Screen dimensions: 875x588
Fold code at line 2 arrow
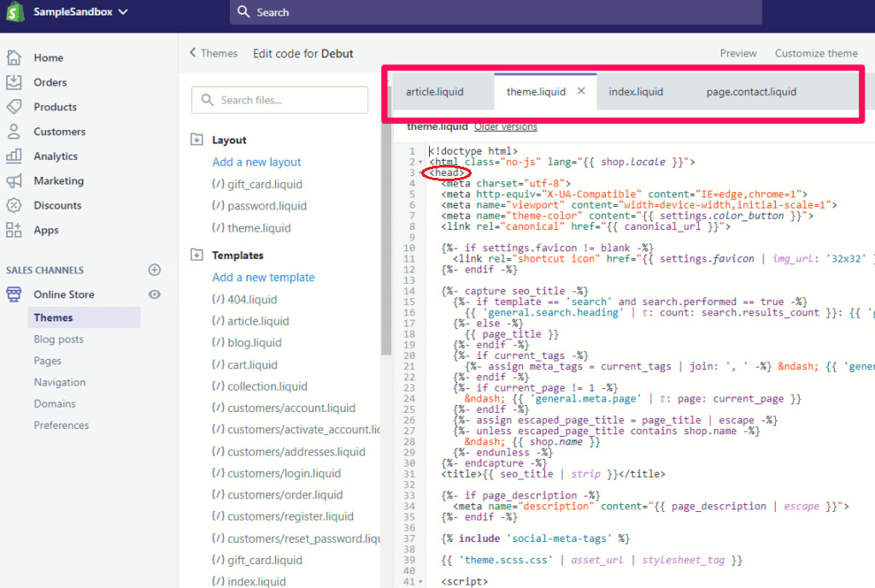[x=420, y=162]
